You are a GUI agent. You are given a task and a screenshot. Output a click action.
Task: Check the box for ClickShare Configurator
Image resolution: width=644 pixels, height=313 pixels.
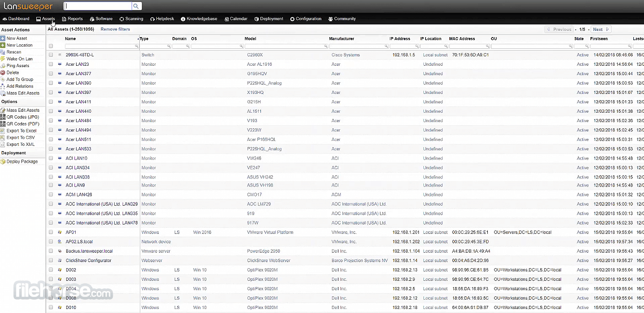coord(51,261)
